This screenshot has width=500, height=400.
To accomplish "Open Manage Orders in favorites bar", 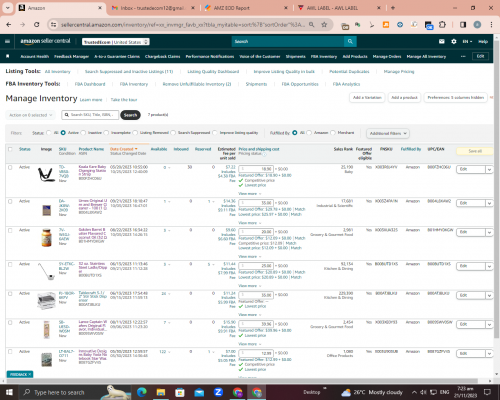I will point(387,56).
